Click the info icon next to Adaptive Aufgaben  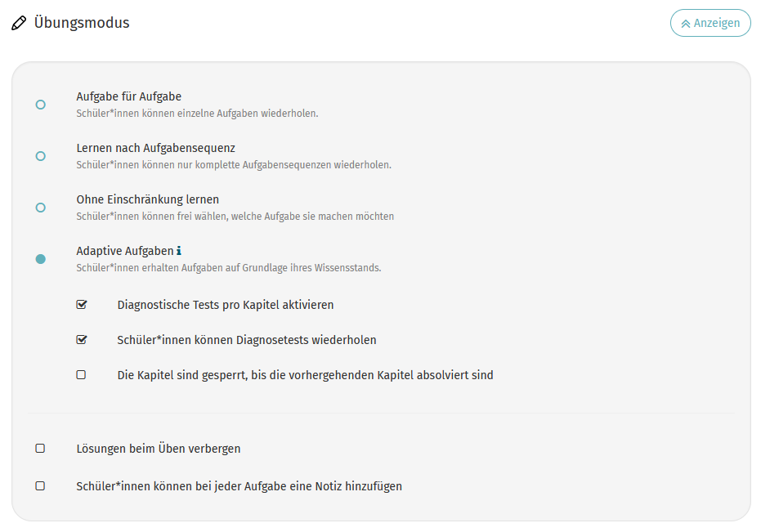(x=179, y=251)
